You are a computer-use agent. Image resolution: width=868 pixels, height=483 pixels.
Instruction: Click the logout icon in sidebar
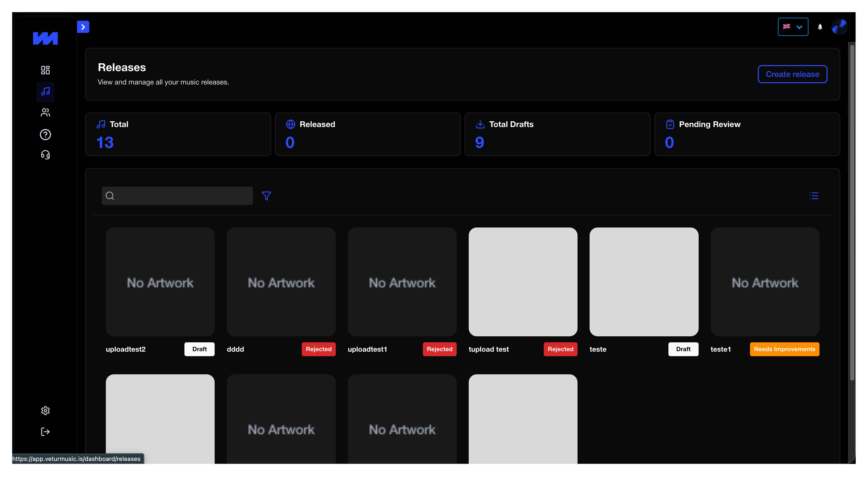pyautogui.click(x=45, y=432)
